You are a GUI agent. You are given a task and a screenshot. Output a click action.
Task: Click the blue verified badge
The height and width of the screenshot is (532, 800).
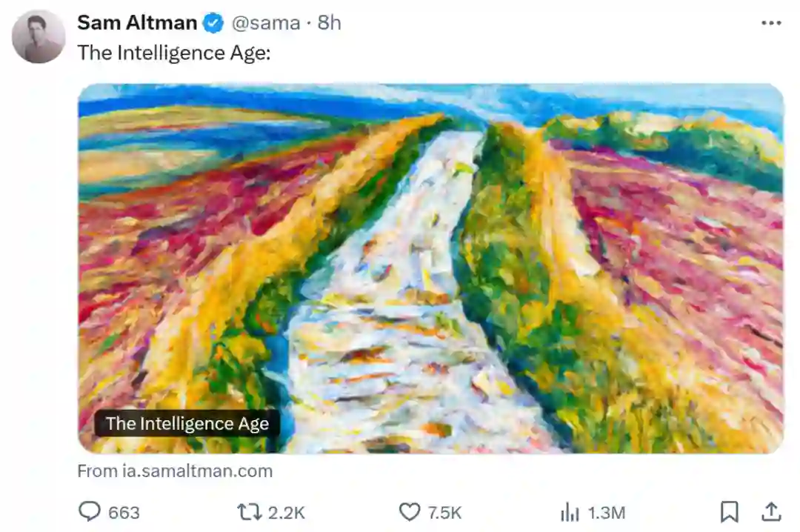pyautogui.click(x=214, y=24)
